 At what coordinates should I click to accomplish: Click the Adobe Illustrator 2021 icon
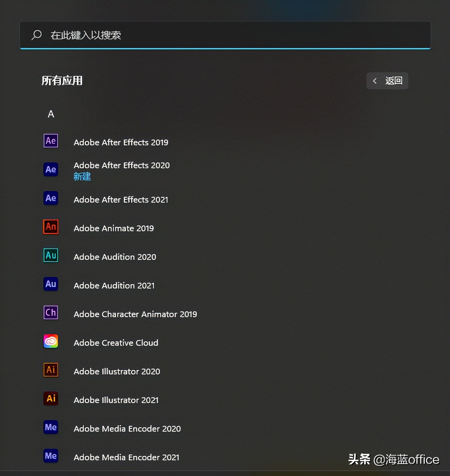[x=51, y=398]
